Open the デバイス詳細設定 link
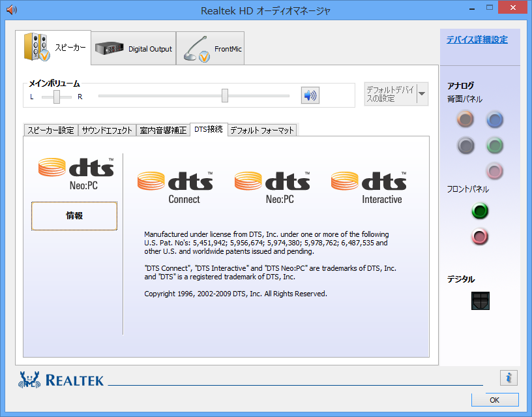This screenshot has width=532, height=417. point(477,39)
